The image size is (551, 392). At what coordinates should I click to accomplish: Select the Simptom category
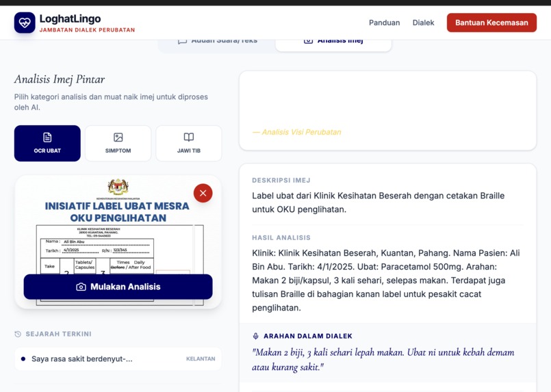[x=118, y=143]
